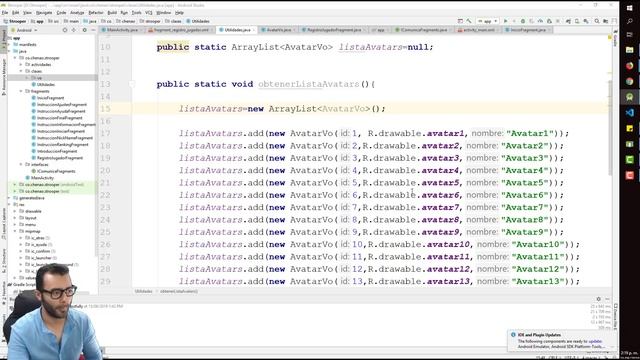Viewport: 640px width, 360px height.
Task: Switch to the MainActivity.java tab
Action: [122, 30]
